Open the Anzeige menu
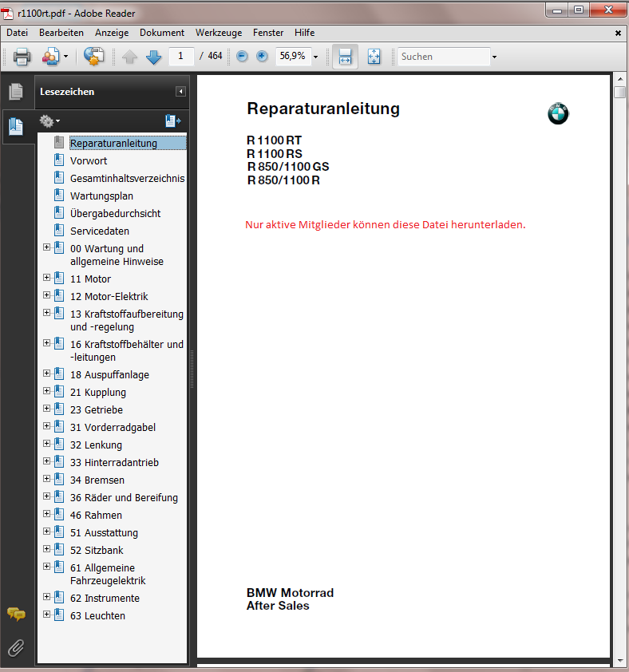The height and width of the screenshot is (672, 629). click(x=112, y=33)
